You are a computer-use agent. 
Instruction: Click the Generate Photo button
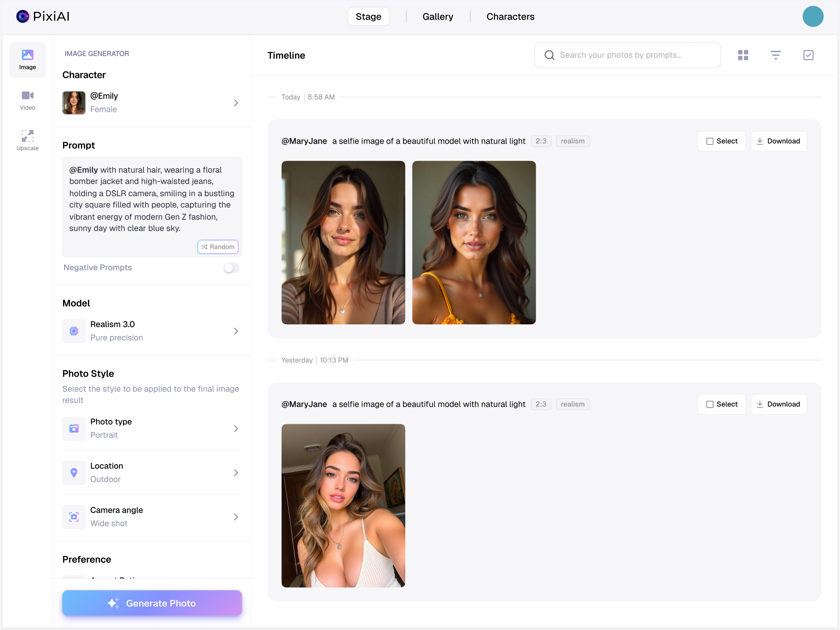(x=152, y=603)
